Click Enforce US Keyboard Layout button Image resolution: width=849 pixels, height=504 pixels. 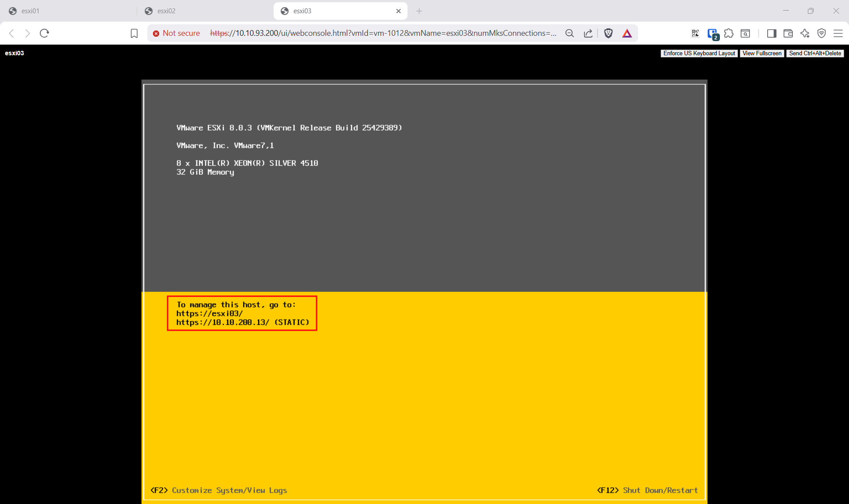tap(699, 53)
